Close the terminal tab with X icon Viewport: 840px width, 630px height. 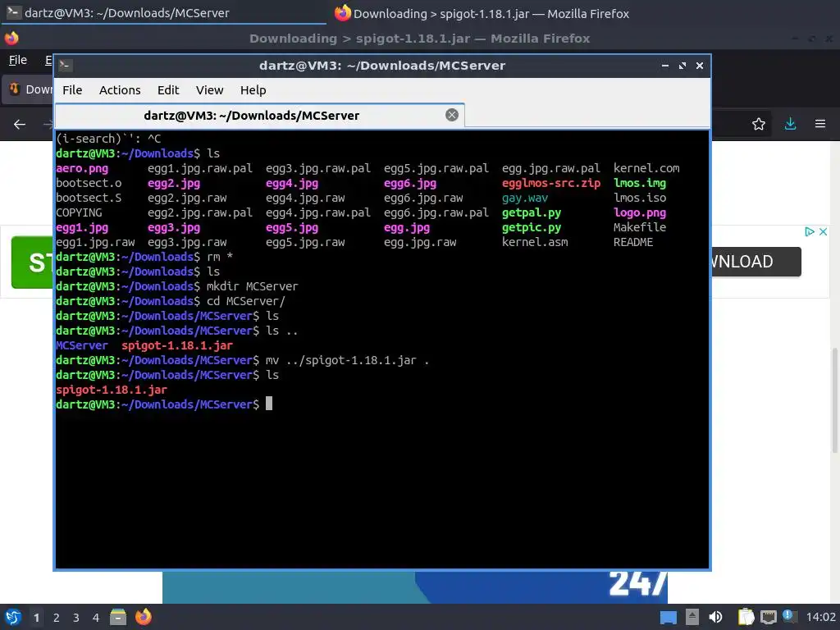pyautogui.click(x=452, y=115)
